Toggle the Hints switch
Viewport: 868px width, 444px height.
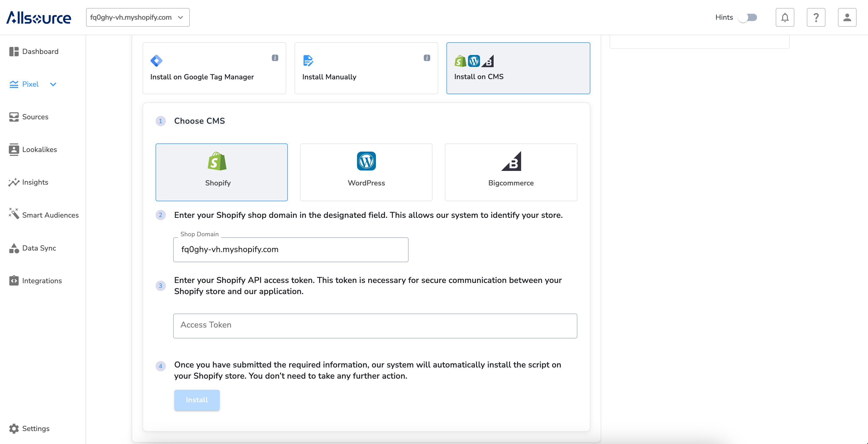click(x=747, y=18)
